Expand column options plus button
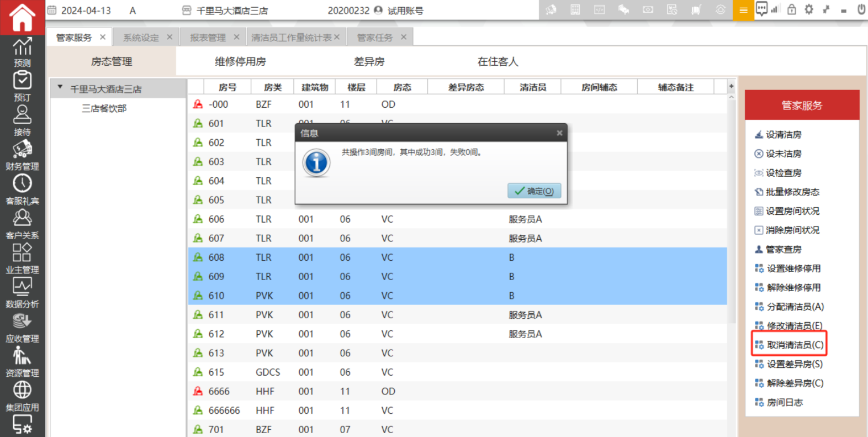 coord(731,86)
